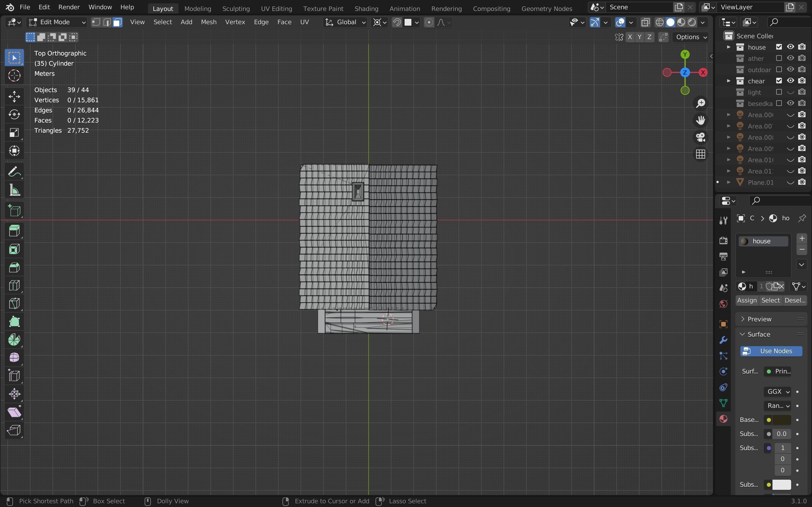Select the Knife tool in toolbar
Viewport: 812px width, 507px height.
[14, 304]
